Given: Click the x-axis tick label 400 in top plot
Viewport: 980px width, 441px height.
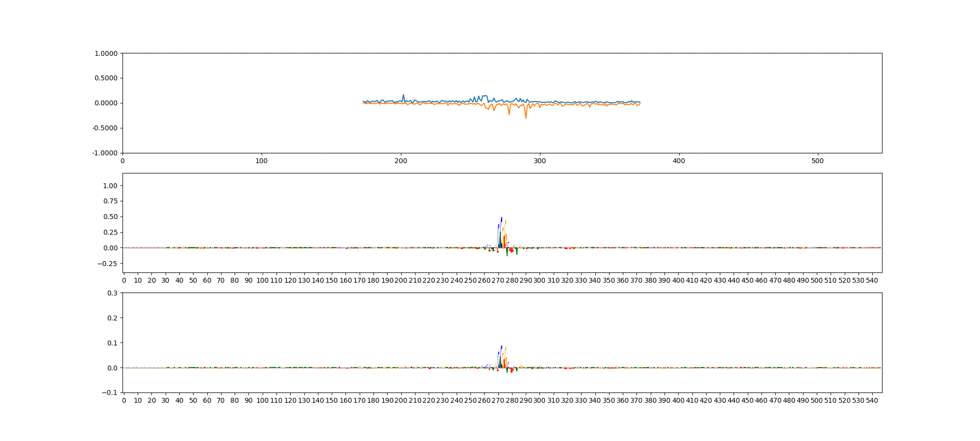Looking at the screenshot, I should (x=679, y=161).
